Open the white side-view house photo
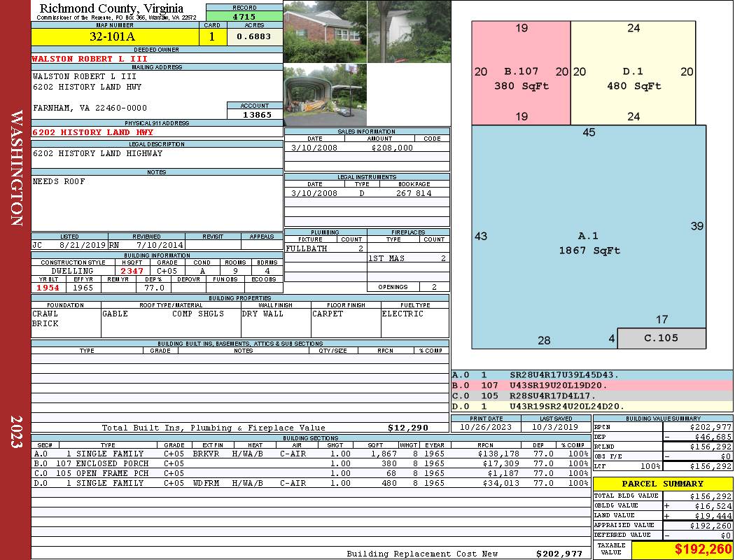735x560 pixels. [409, 32]
